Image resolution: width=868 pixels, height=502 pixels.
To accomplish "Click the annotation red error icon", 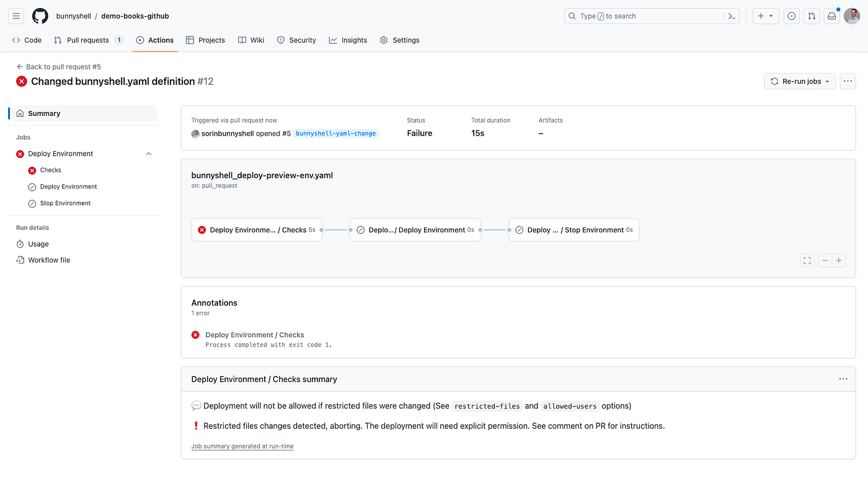I will pyautogui.click(x=195, y=335).
